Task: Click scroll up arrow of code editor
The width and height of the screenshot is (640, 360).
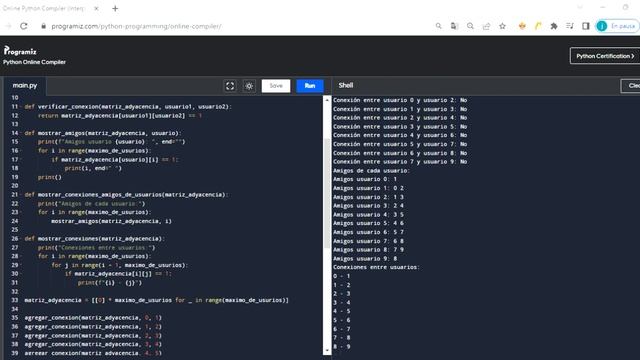Action: coord(327,100)
